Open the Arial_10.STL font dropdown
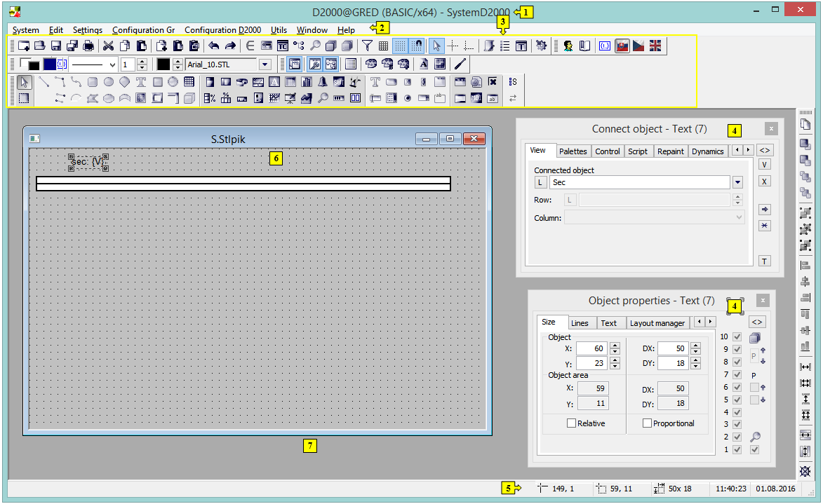 coord(265,64)
